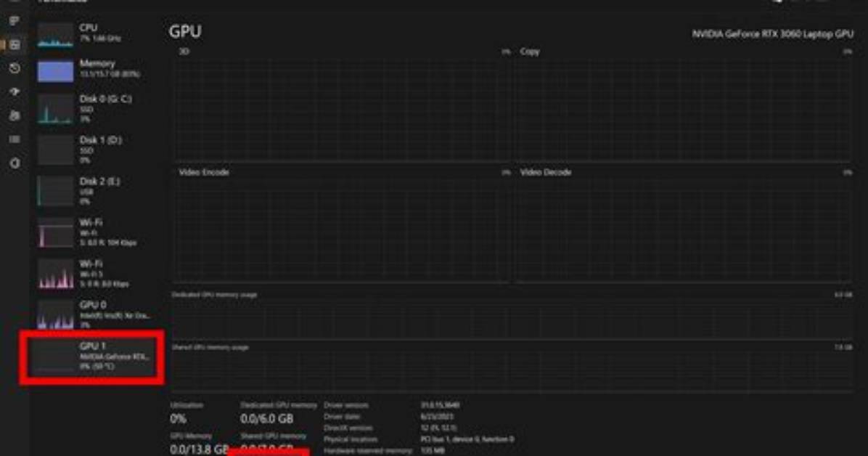Open the Copy engine dropdown
Image resolution: width=868 pixels, height=456 pixels.
[529, 52]
